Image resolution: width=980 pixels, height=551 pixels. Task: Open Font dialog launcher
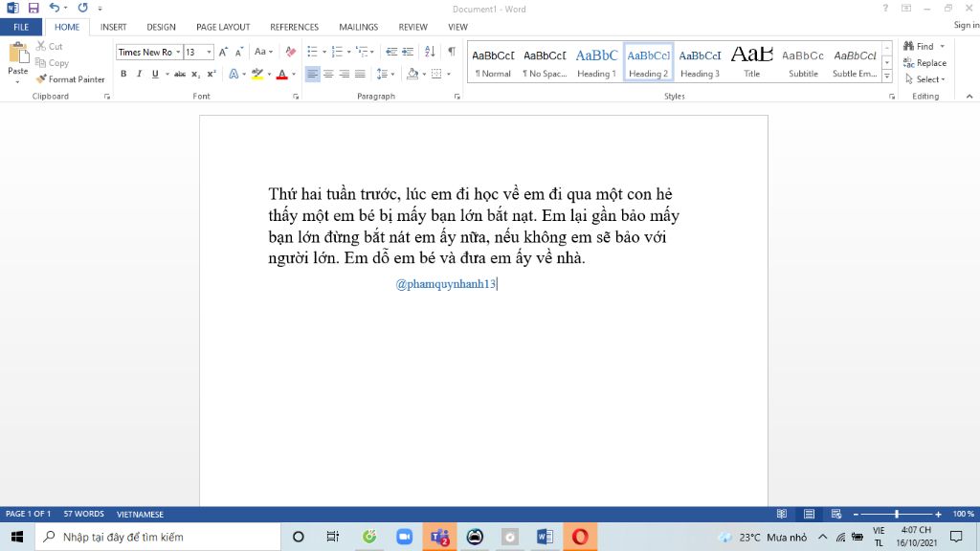(296, 97)
